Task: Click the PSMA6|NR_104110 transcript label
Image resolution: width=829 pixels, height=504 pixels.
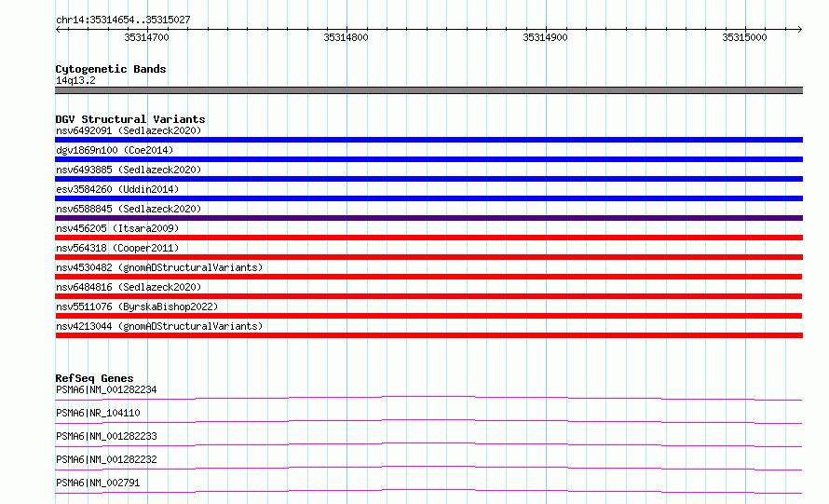Action: tap(98, 413)
